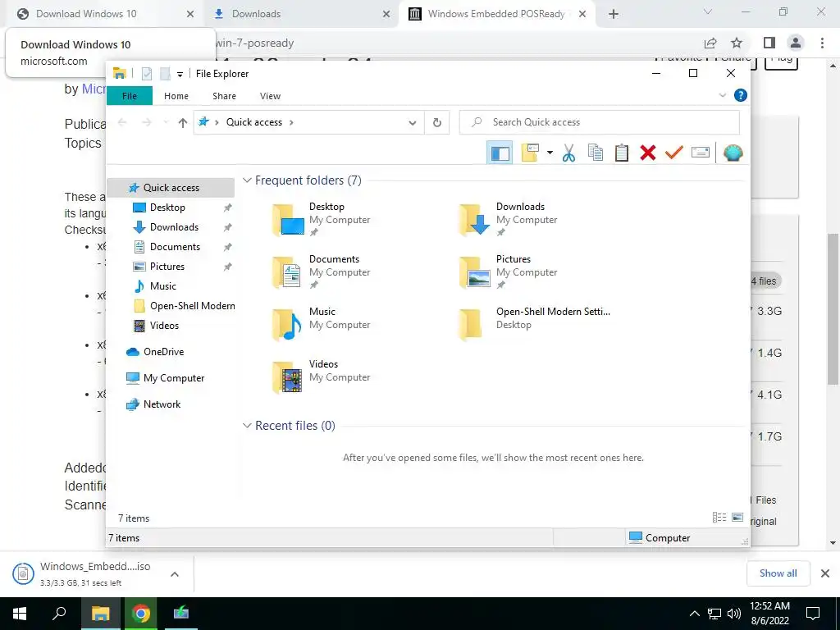Select the Downloads frequent folder icon
Image resolution: width=840 pixels, height=630 pixels.
point(474,220)
